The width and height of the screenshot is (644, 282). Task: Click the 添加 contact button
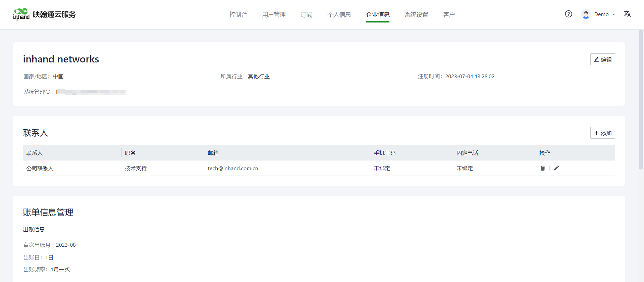(602, 133)
